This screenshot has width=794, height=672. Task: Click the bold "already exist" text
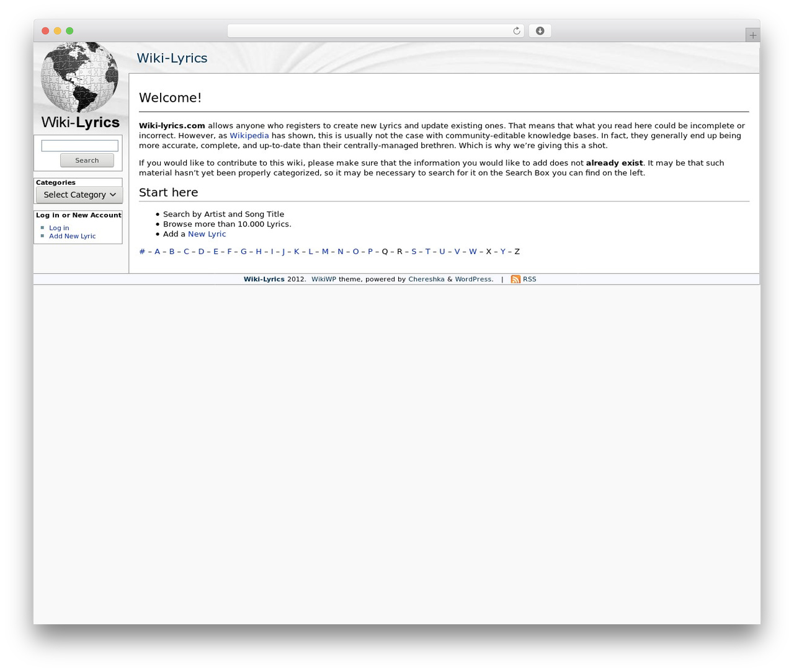pos(614,163)
